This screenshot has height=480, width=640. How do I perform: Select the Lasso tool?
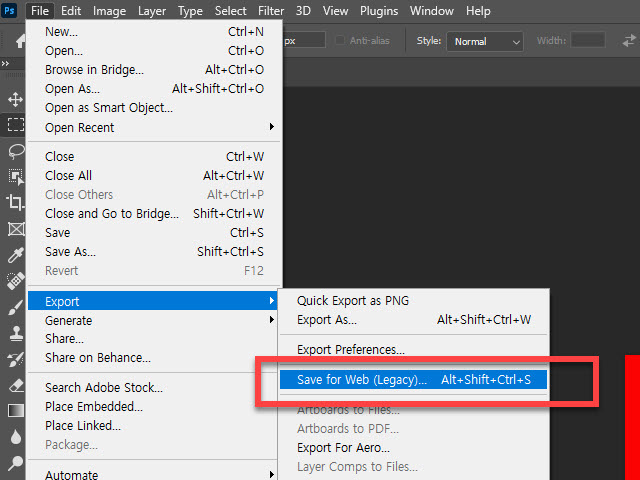coord(16,151)
